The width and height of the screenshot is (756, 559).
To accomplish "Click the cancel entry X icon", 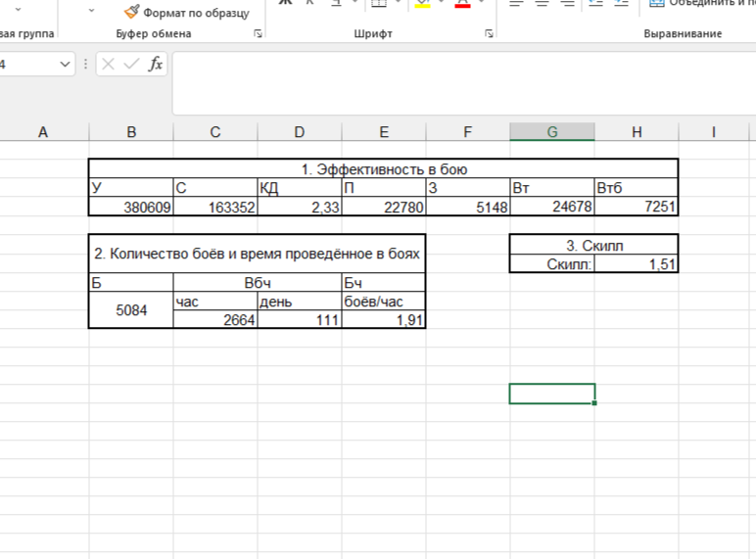I will pos(108,65).
